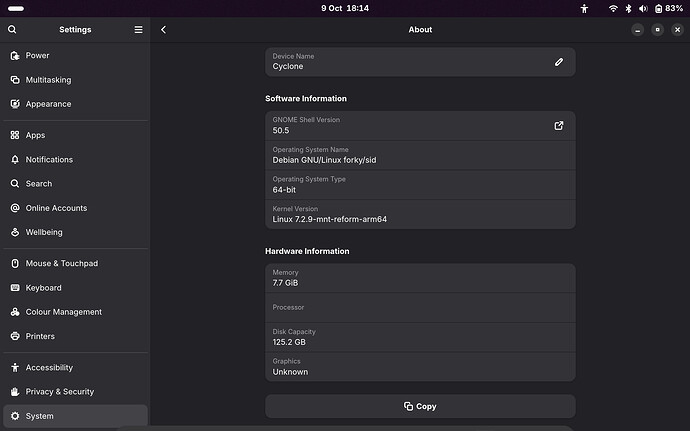Open Printers settings
The image size is (690, 431).
(75, 336)
